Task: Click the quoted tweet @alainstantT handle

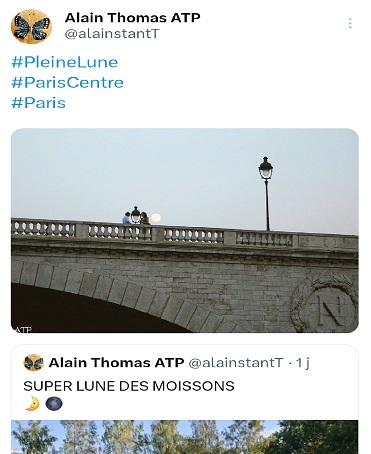Action: pyautogui.click(x=236, y=363)
